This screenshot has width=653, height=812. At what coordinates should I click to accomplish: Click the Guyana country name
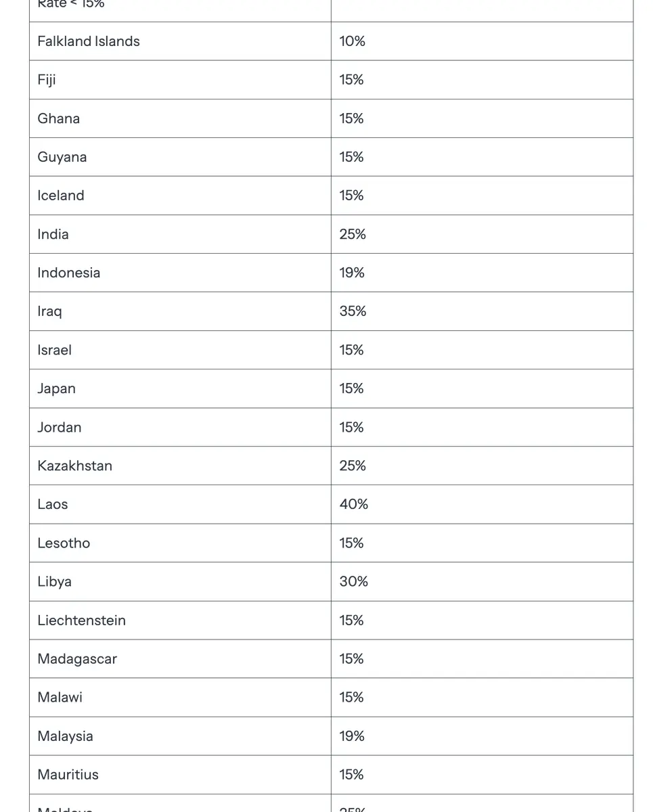(x=62, y=157)
